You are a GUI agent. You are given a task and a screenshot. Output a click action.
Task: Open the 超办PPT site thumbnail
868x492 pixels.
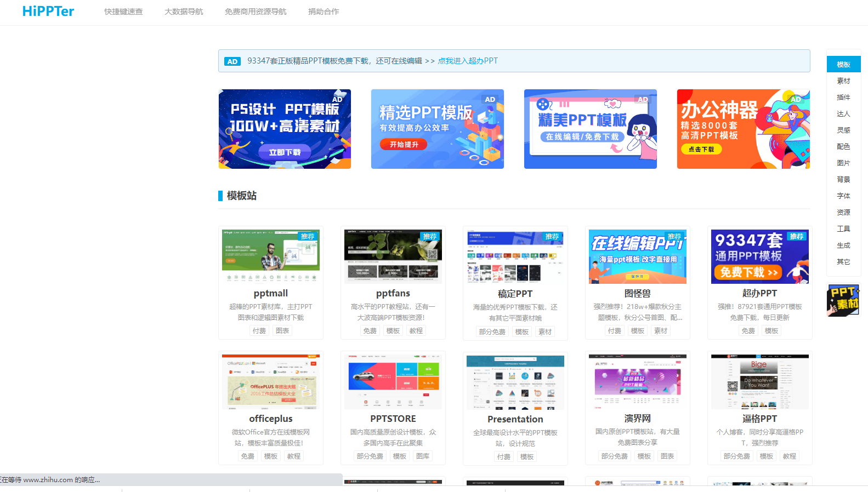pyautogui.click(x=760, y=256)
